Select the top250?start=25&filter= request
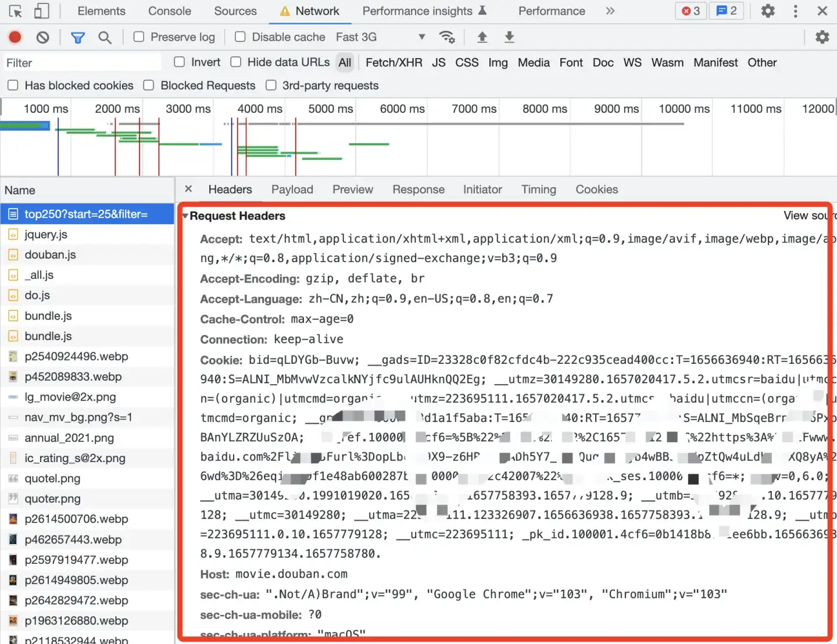837x644 pixels. (x=87, y=214)
